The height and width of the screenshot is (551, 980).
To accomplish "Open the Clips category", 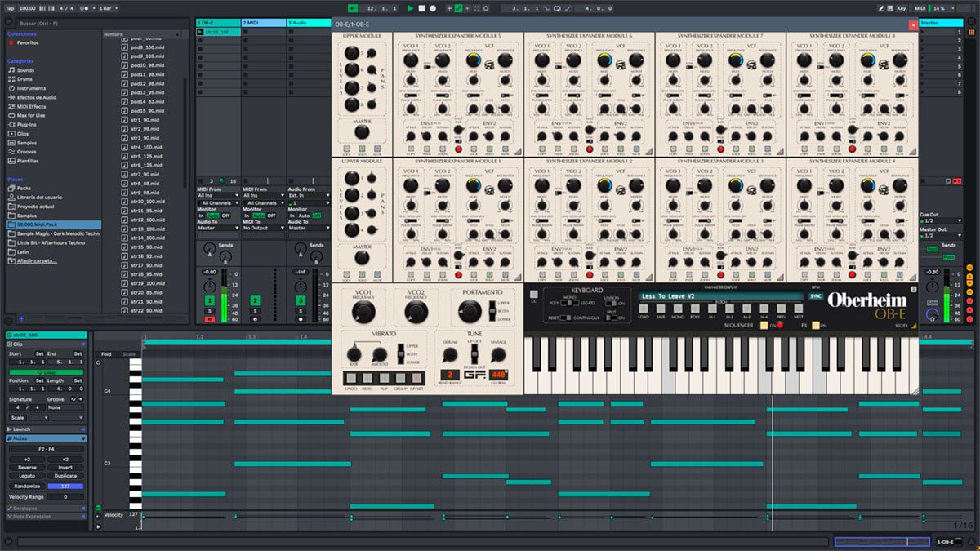I will (22, 133).
